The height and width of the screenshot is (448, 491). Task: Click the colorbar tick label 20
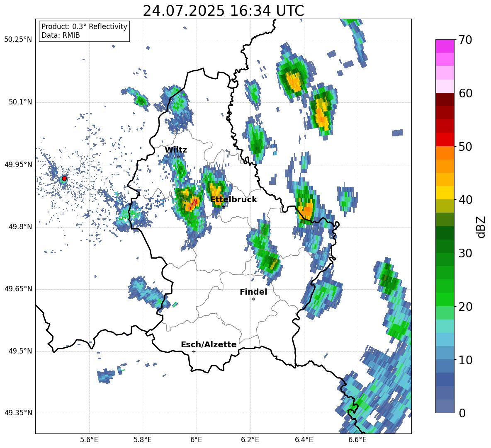[x=465, y=307]
